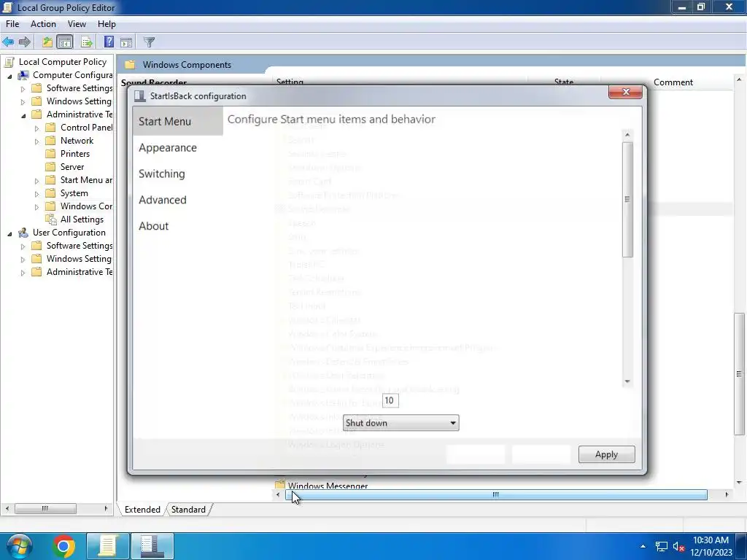Click the Windows Components header folder icon
The image size is (747, 560).
click(130, 65)
